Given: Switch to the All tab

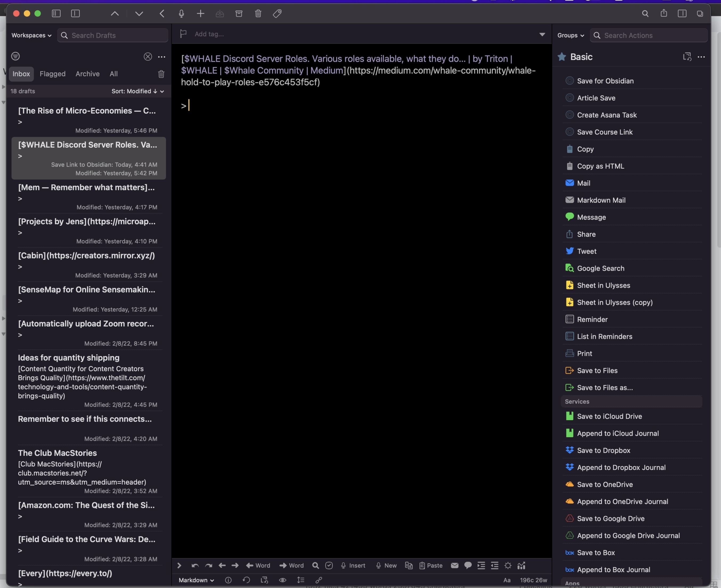Looking at the screenshot, I should point(113,74).
